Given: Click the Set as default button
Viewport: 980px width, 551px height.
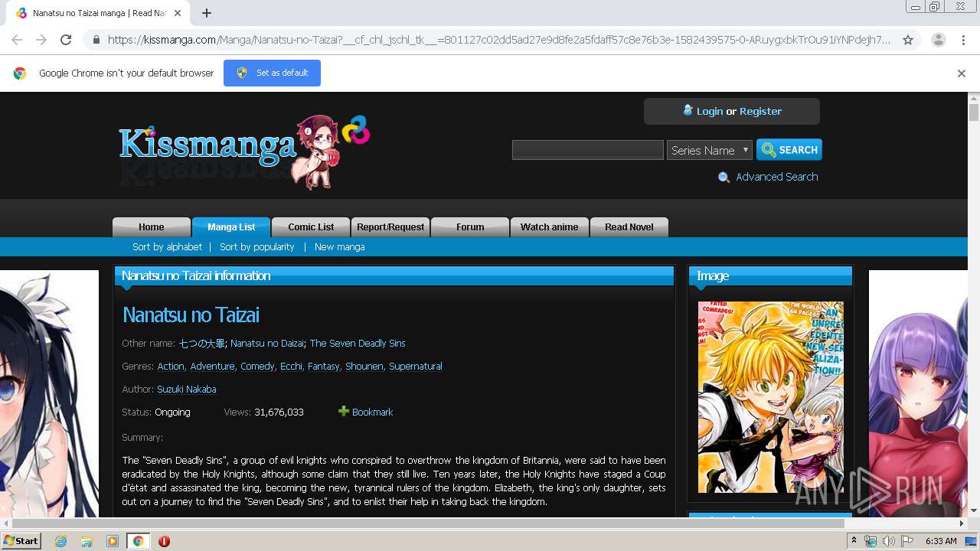Looking at the screenshot, I should [272, 73].
